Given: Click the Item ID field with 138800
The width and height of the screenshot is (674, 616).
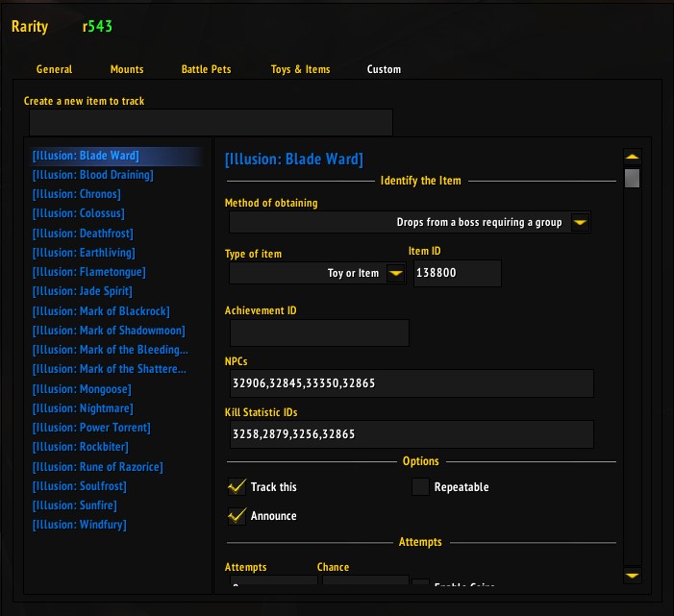Looking at the screenshot, I should (458, 273).
